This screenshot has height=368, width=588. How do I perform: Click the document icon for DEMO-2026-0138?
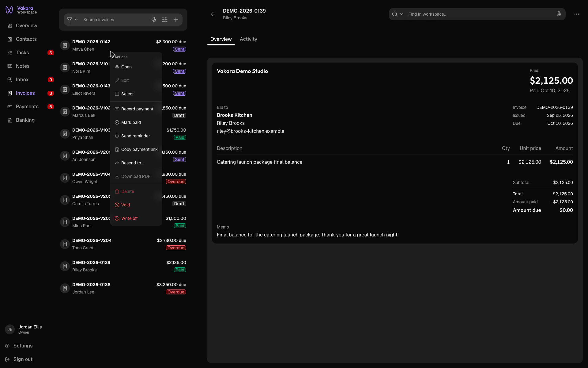(x=65, y=288)
